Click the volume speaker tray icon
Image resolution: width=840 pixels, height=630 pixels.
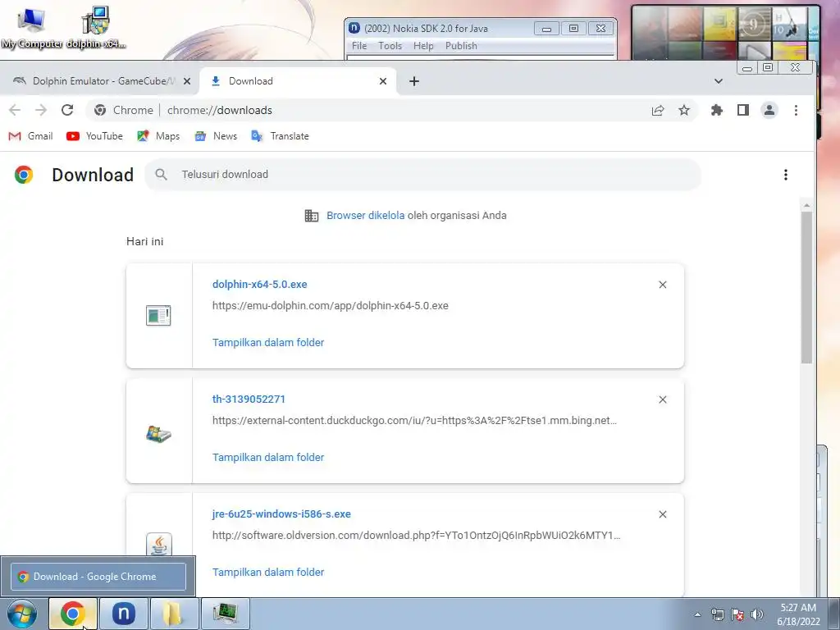coord(757,614)
